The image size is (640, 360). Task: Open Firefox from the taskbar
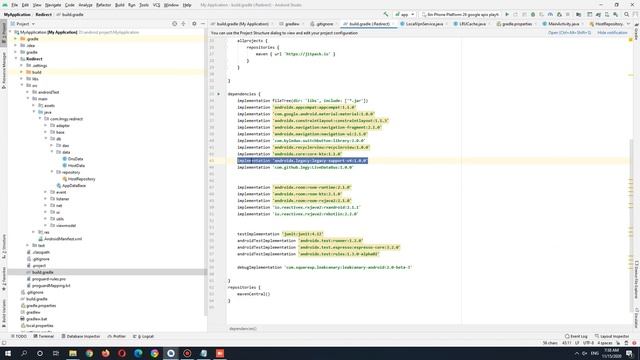[105, 353]
